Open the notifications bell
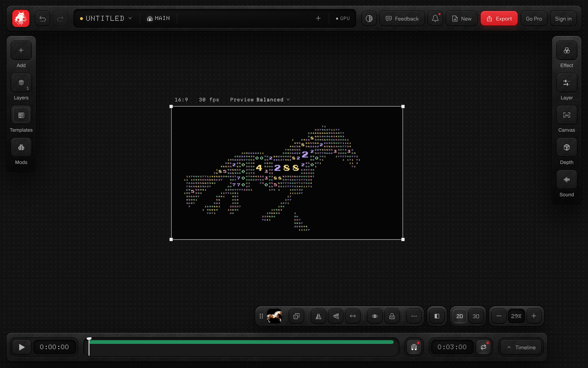 [x=435, y=19]
